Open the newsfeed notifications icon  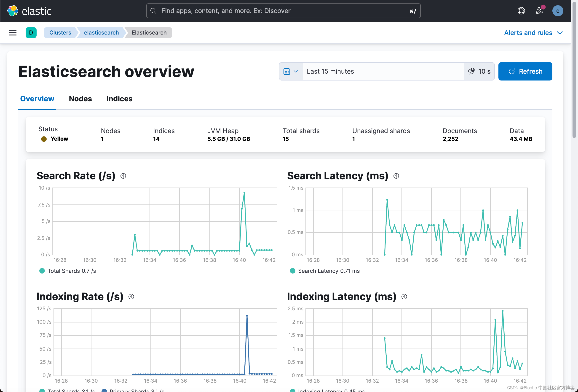(539, 11)
